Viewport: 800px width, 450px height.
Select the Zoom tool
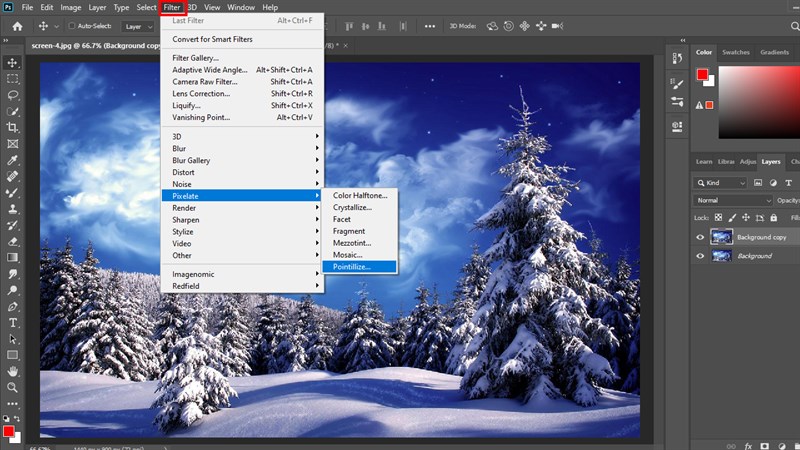click(12, 388)
